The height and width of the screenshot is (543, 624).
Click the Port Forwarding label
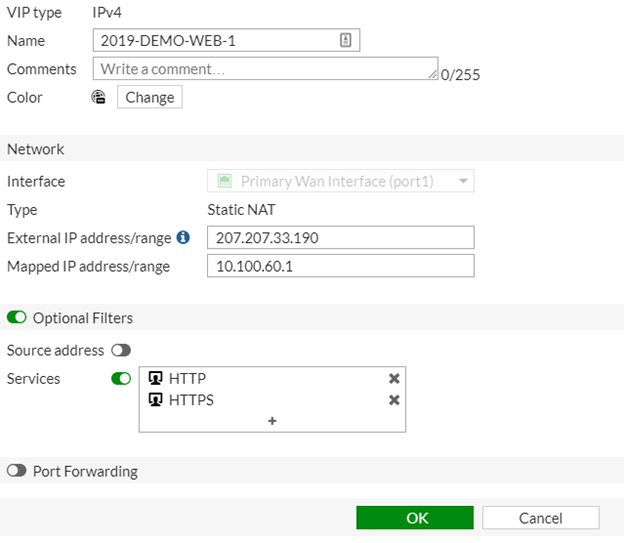(85, 471)
